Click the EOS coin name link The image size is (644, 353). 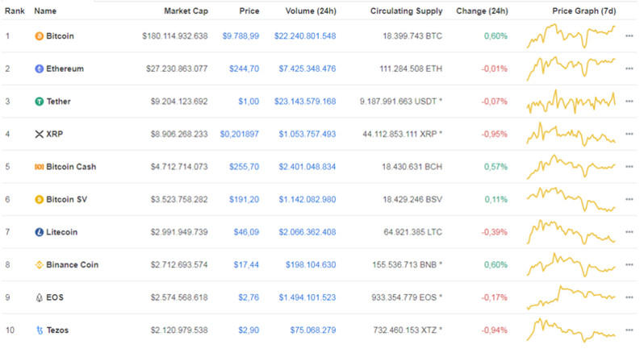(55, 297)
